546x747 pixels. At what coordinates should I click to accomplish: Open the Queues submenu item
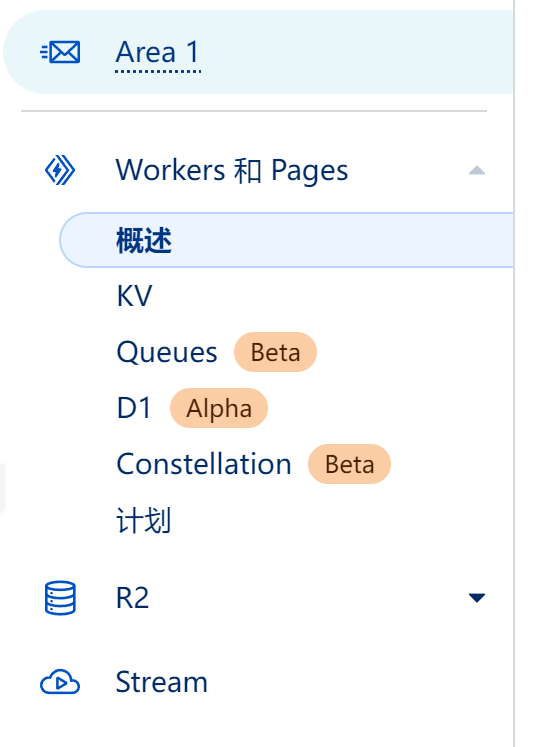167,352
